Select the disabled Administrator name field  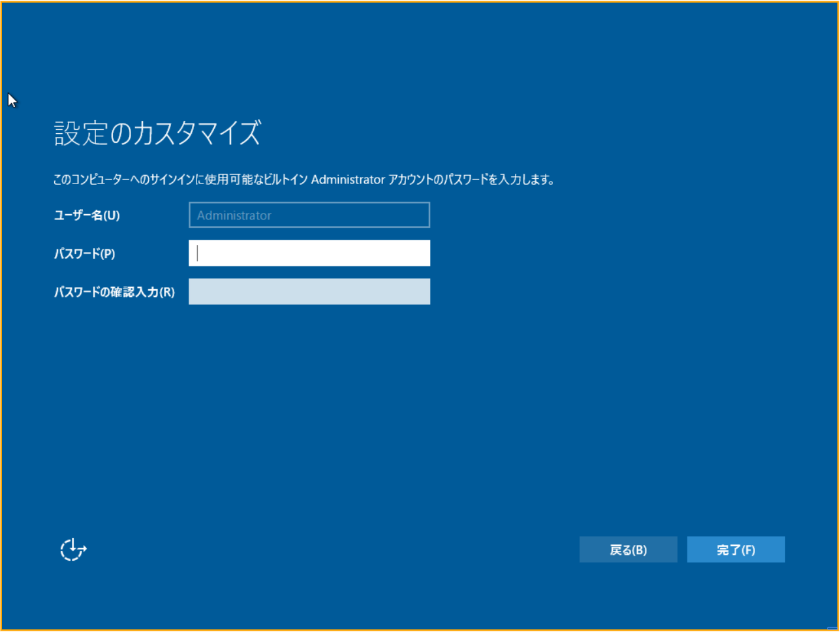point(309,214)
